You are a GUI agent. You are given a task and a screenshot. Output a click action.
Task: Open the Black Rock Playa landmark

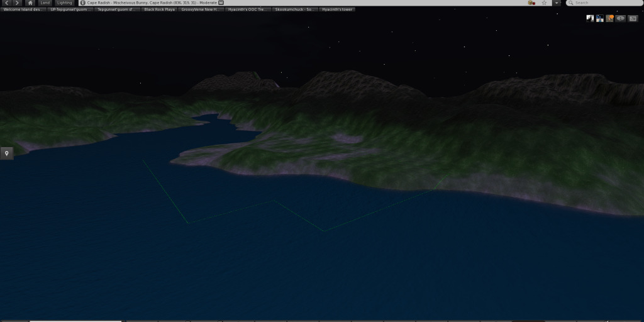(x=159, y=10)
